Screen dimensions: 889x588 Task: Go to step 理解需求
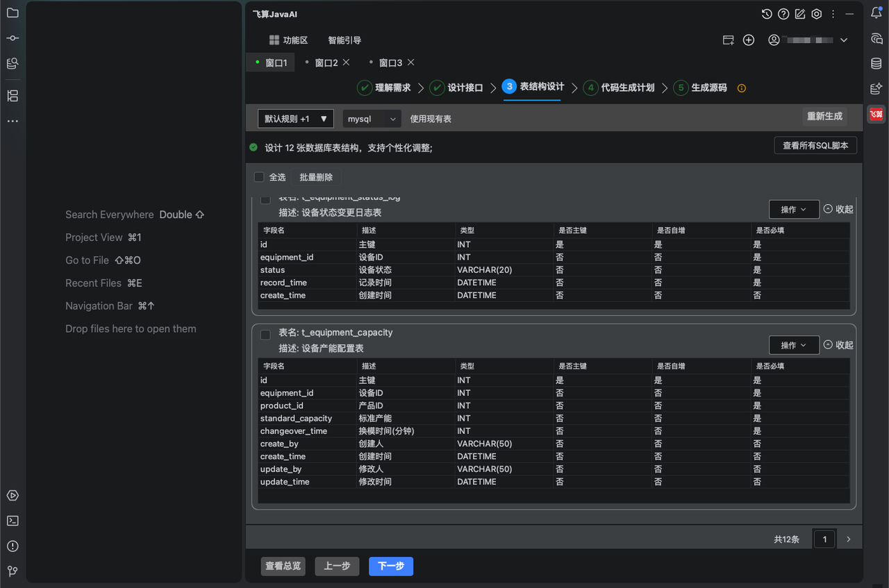tap(384, 87)
